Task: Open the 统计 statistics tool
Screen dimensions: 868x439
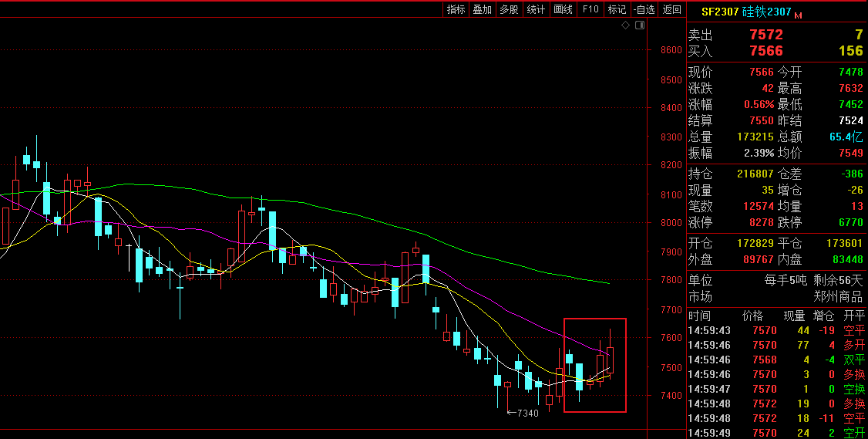Action: tap(536, 9)
